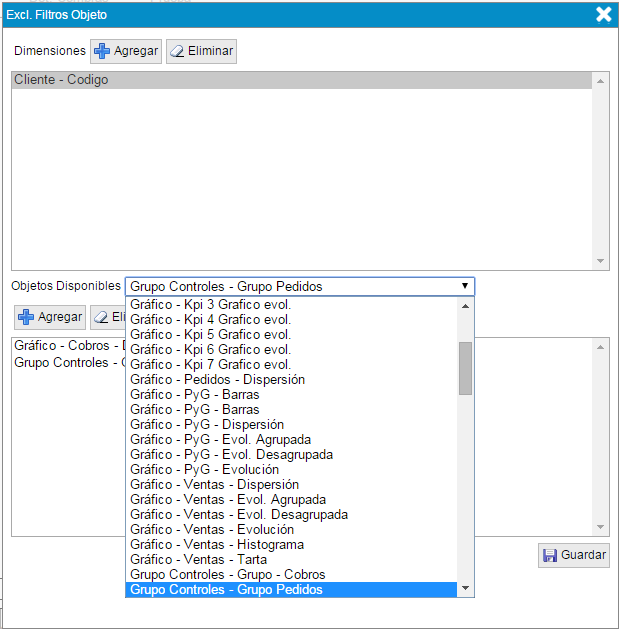Click the plus icon on Dimensiones Agregar

[x=102, y=51]
